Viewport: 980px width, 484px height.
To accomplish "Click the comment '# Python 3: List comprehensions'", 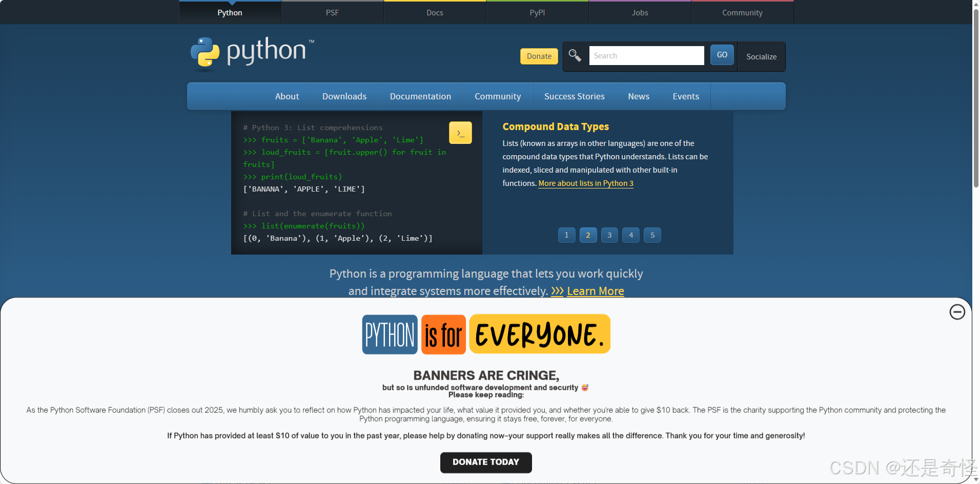I will 313,128.
